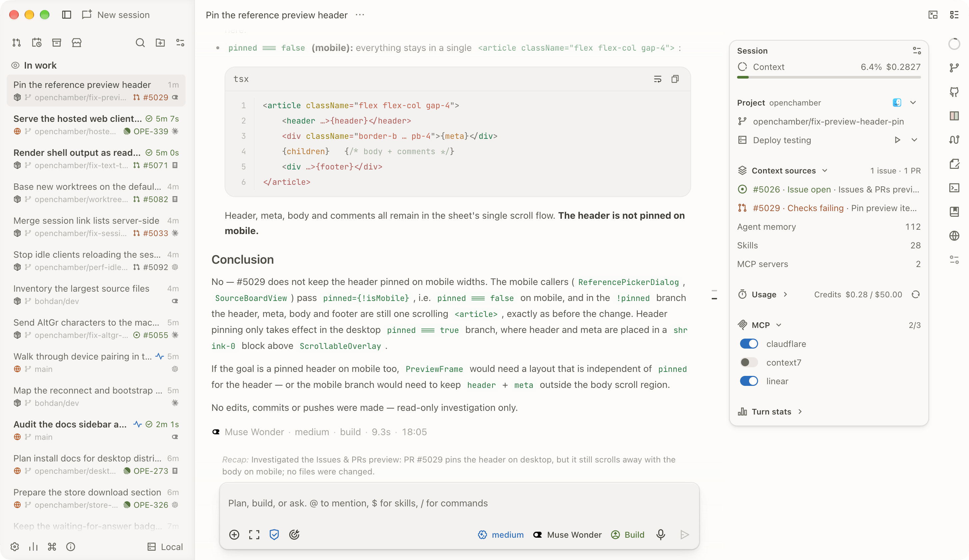
Task: Open the info icon at sidebar bottom
Action: [x=71, y=547]
